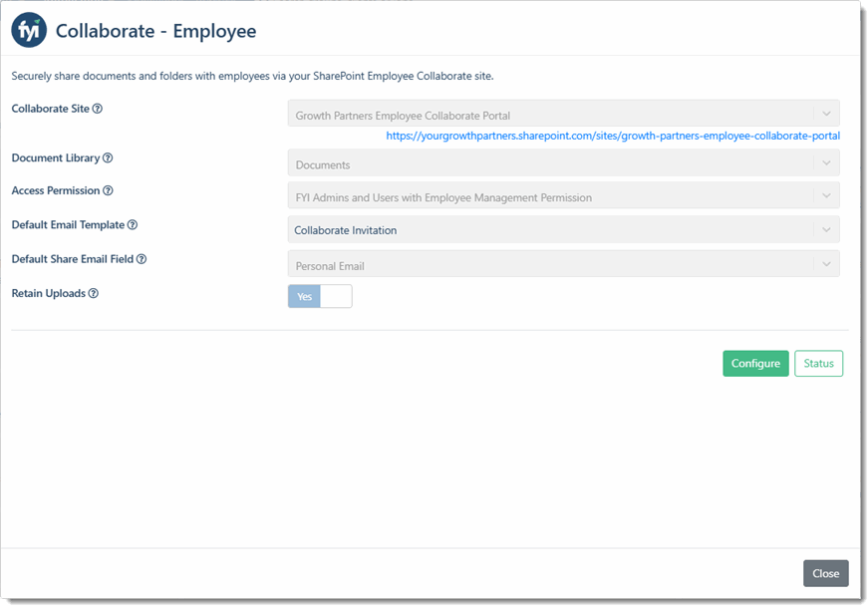Open help tooltip for Default Share Email Field
Viewport: 868px width, 606px height.
coord(142,259)
